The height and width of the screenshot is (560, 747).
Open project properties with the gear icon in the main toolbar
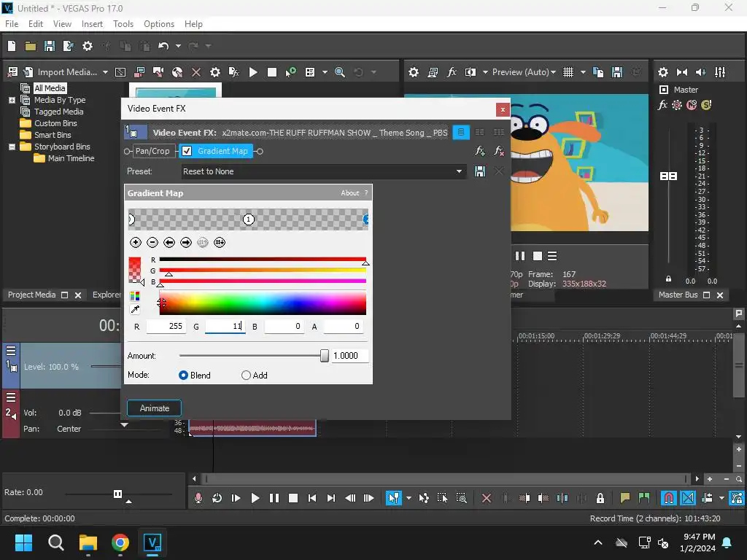pos(88,46)
